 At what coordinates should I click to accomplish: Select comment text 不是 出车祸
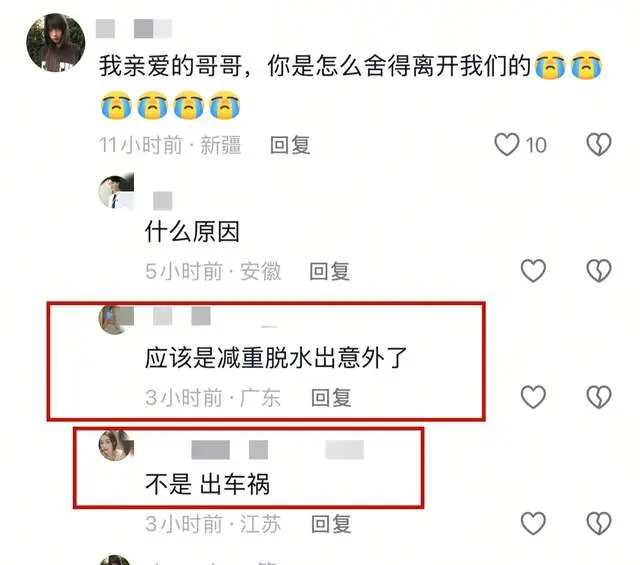pyautogui.click(x=207, y=484)
